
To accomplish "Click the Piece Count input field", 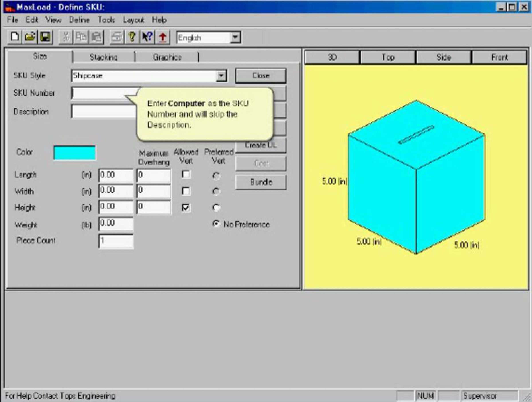I will (x=116, y=241).
